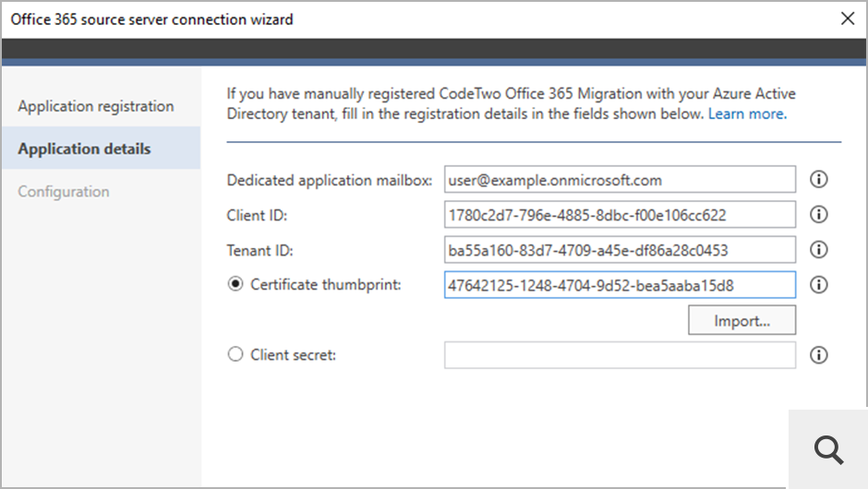The height and width of the screenshot is (489, 868).
Task: Click the Dedicated application mailbox field
Action: 620,179
